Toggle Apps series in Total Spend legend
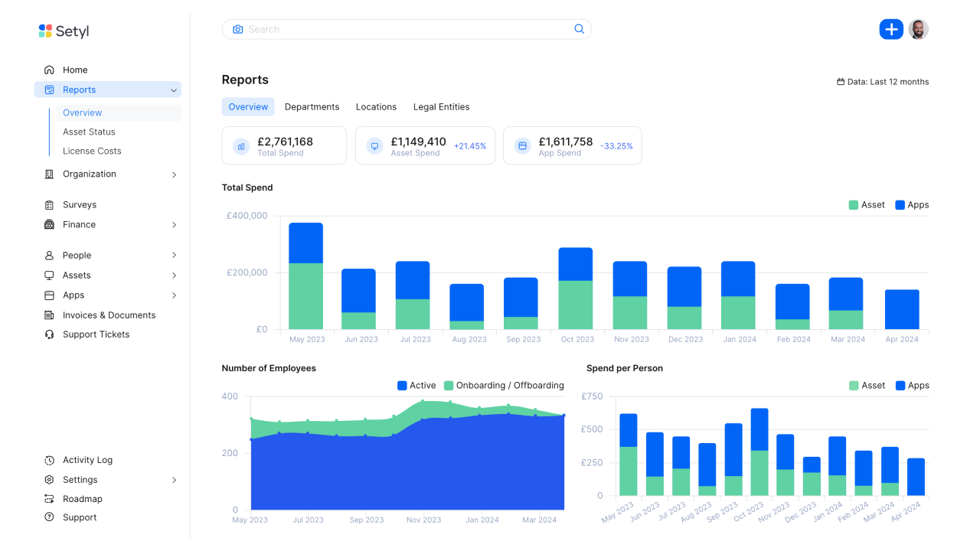 click(x=912, y=205)
